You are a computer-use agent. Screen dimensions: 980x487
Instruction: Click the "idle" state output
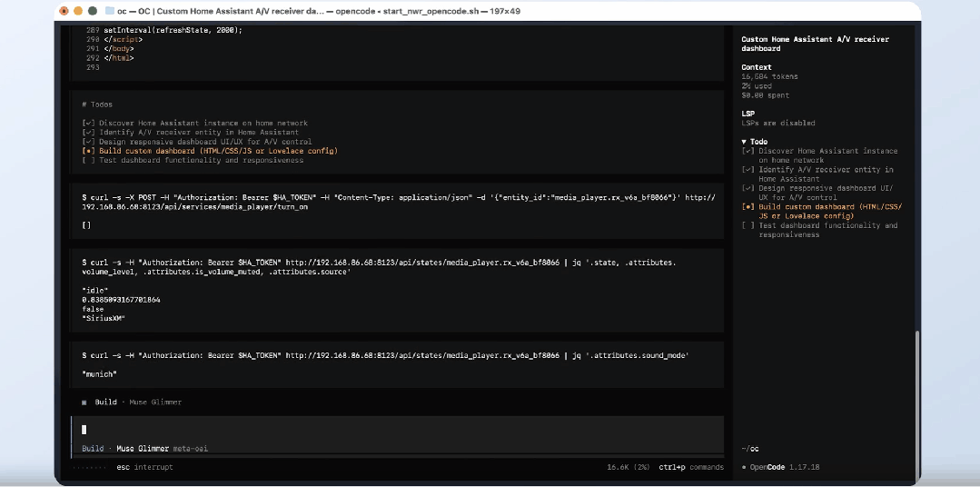click(95, 291)
